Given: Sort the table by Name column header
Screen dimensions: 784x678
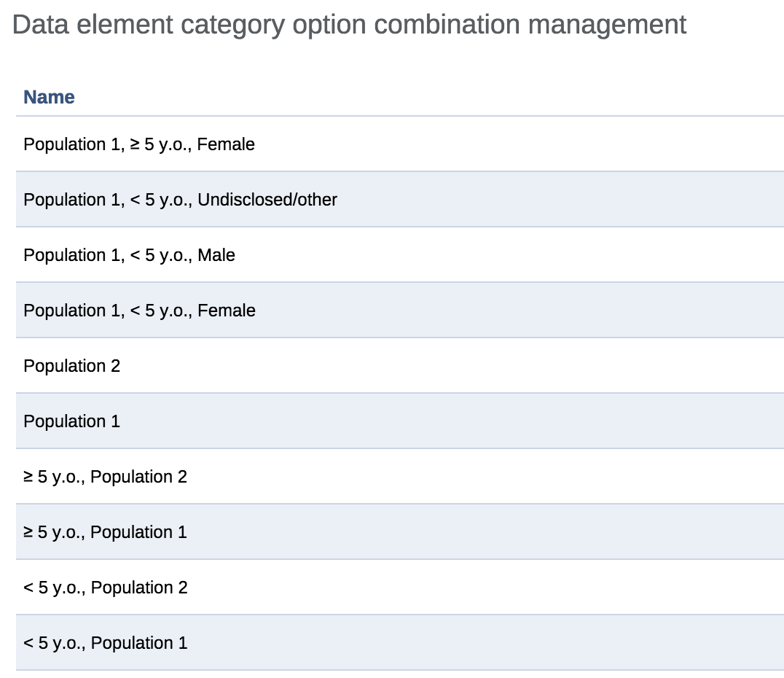Looking at the screenshot, I should (49, 97).
